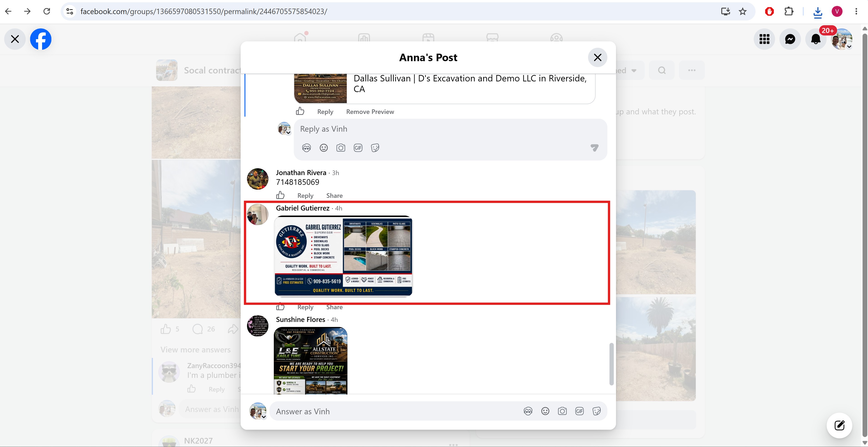Screen dimensions: 868x447
Task: Like the background post showing 5 likes
Action: click(166, 329)
